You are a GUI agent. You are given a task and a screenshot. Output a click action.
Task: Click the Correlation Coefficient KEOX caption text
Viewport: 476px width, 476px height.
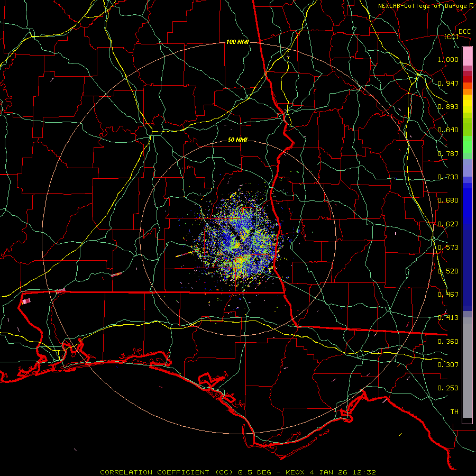pos(238,472)
